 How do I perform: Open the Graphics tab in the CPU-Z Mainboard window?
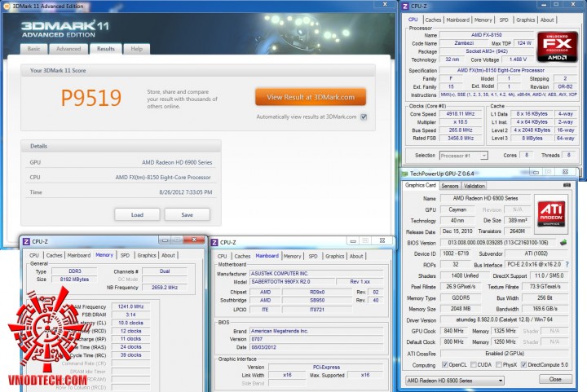pyautogui.click(x=335, y=256)
